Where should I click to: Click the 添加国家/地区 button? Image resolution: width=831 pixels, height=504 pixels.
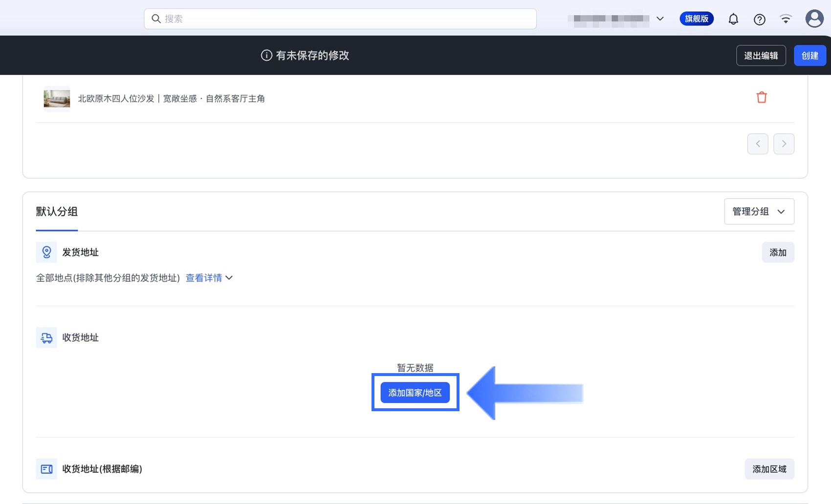pos(415,393)
